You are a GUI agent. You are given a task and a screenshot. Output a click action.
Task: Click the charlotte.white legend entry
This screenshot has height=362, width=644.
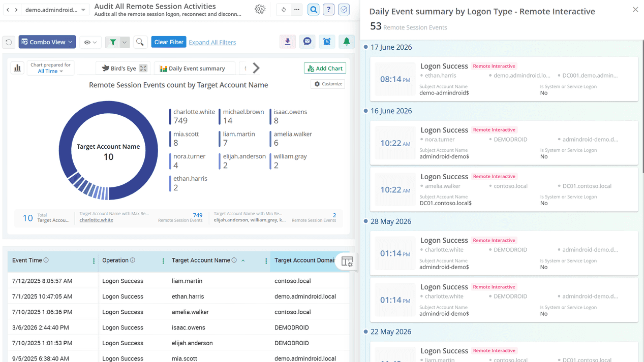click(x=193, y=116)
